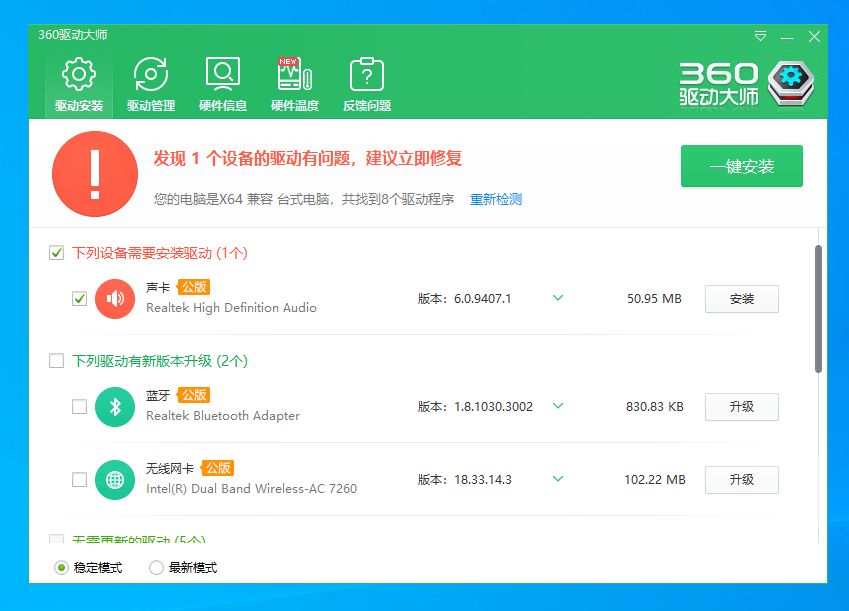
Task: Click the 102.22 MB size value
Action: tap(655, 479)
